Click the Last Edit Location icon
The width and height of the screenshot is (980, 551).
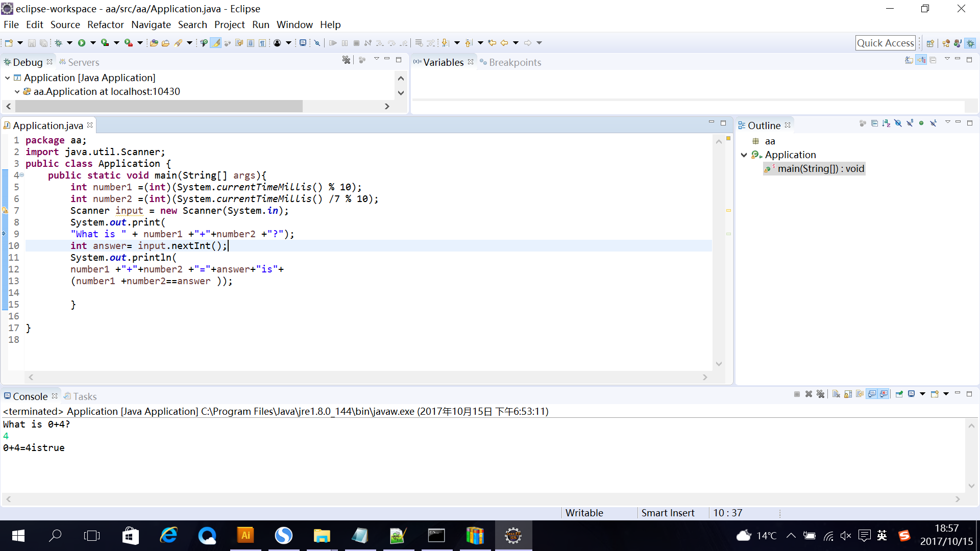click(492, 43)
